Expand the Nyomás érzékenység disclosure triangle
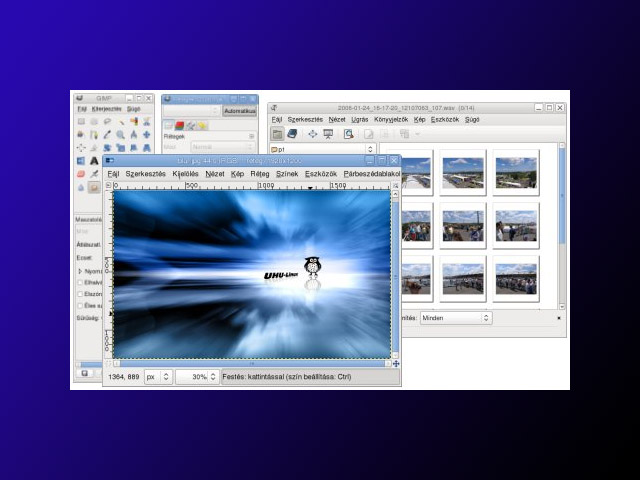This screenshot has width=640, height=480. point(80,270)
